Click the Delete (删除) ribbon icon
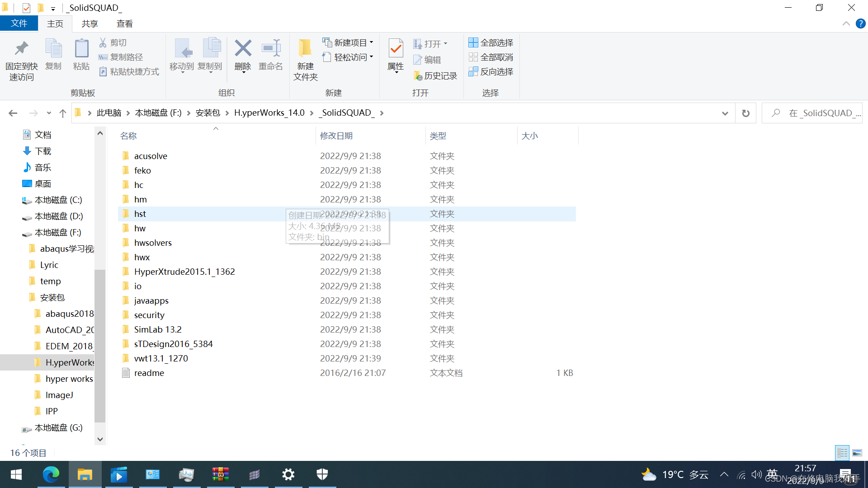The width and height of the screenshot is (868, 488). tap(243, 49)
